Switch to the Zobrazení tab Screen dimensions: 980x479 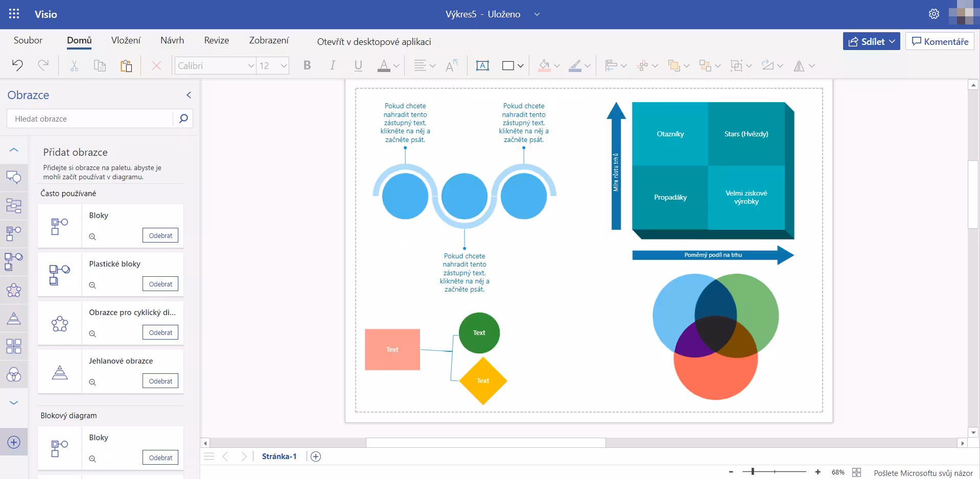(269, 40)
